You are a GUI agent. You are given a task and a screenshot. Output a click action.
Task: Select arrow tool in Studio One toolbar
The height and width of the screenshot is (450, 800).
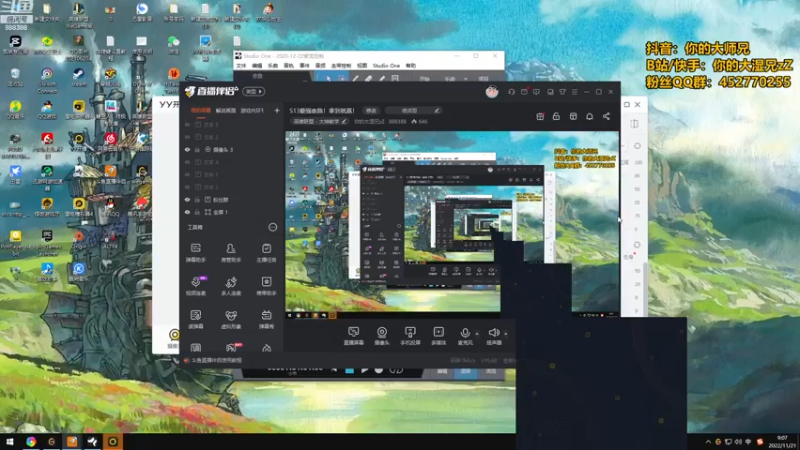[328, 79]
